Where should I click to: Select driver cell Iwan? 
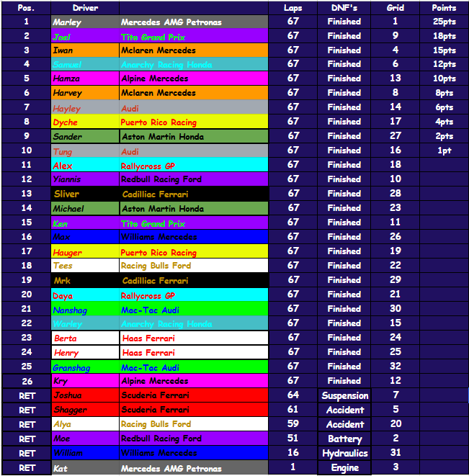pyautogui.click(x=85, y=50)
